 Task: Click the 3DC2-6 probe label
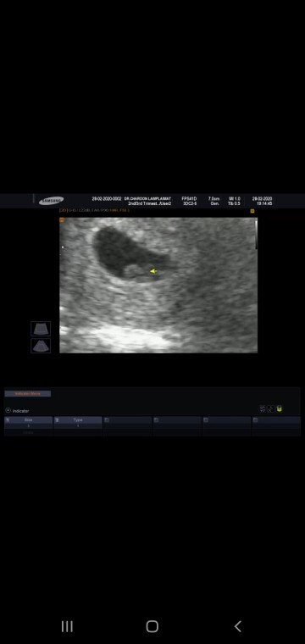coord(190,203)
